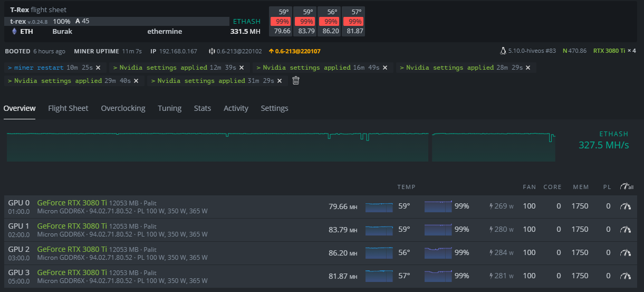Viewport: 644px width, 292px height.
Task: Click GPU 2 fan speed mini chart
Action: click(x=438, y=252)
